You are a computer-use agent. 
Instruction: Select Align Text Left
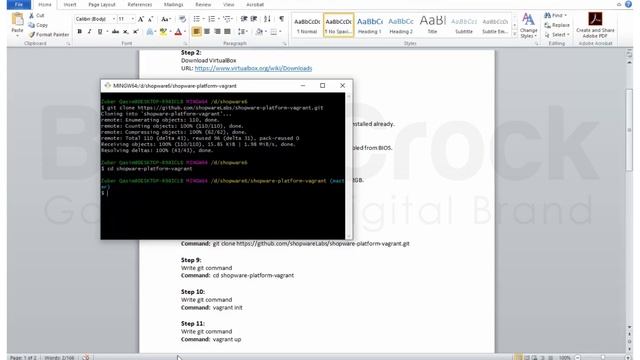click(x=196, y=32)
